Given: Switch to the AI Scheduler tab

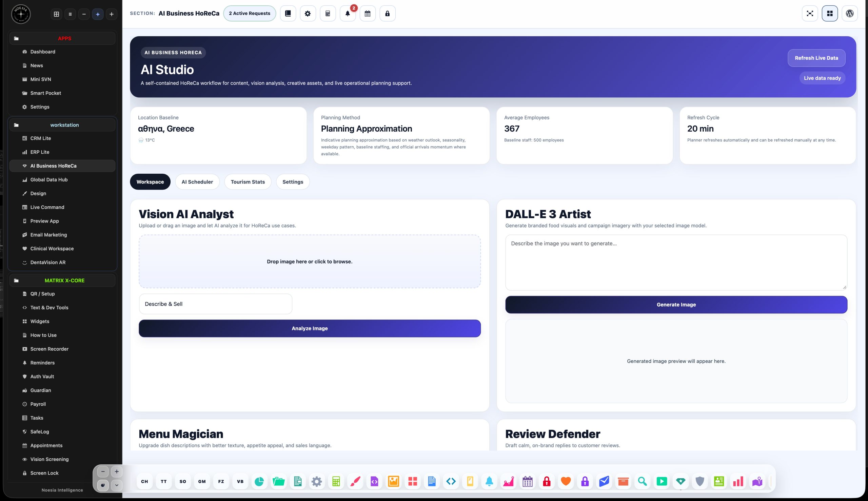Looking at the screenshot, I should (197, 182).
